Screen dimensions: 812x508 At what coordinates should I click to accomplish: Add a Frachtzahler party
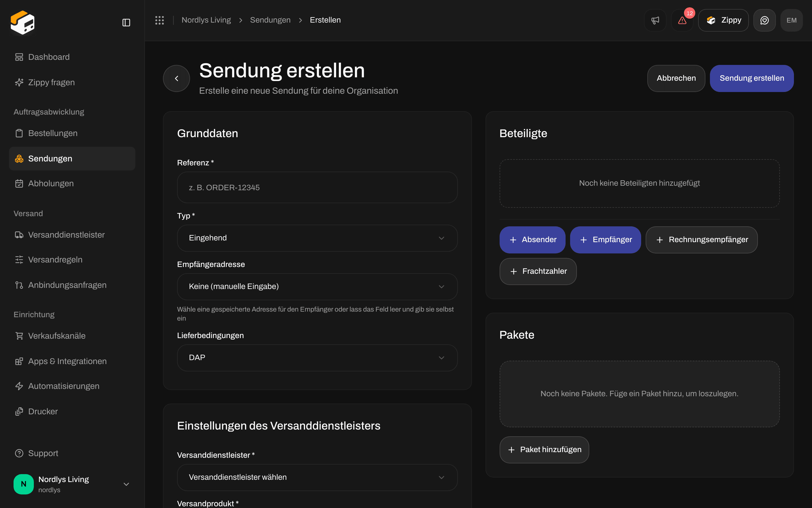click(538, 271)
